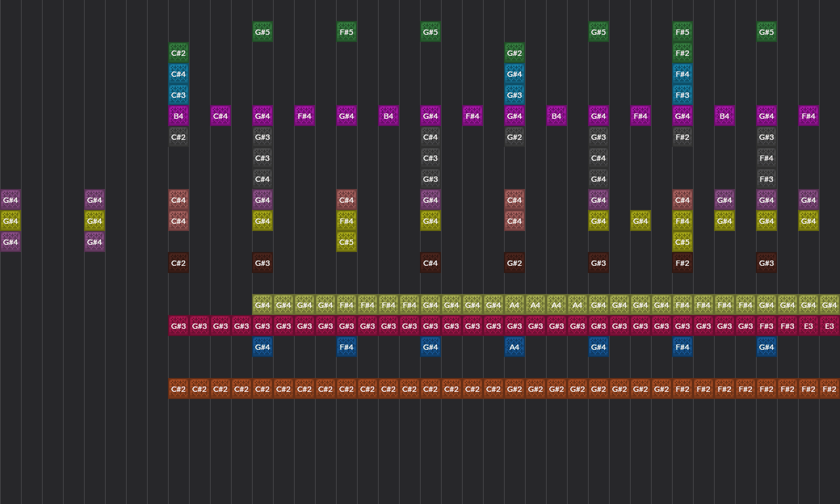Screen dimensions: 840x504
Task: Click the gray C#2 note block
Action: pyautogui.click(x=178, y=137)
